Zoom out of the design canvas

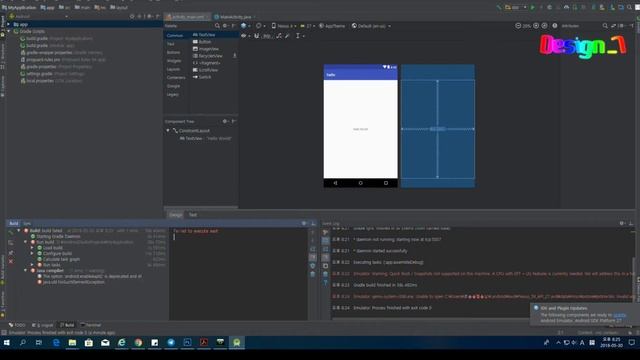click(x=518, y=26)
